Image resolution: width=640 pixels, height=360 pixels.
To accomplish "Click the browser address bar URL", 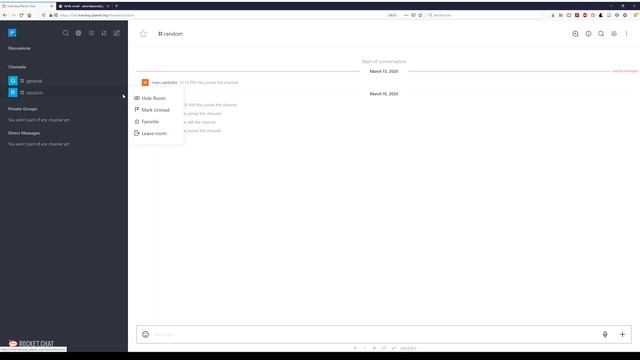I will point(97,15).
